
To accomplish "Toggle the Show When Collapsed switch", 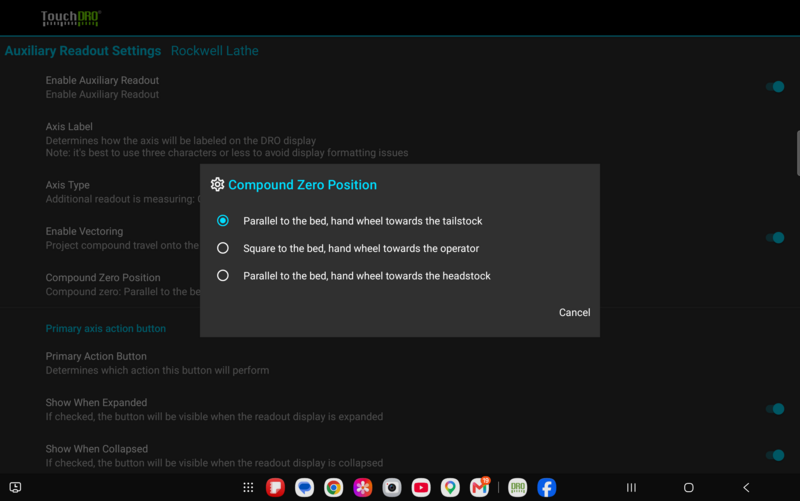I will tap(775, 455).
